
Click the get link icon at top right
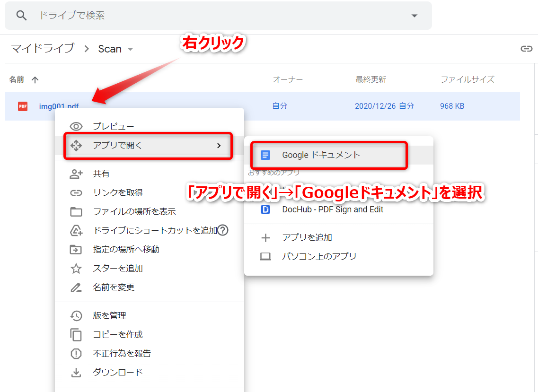click(x=526, y=49)
